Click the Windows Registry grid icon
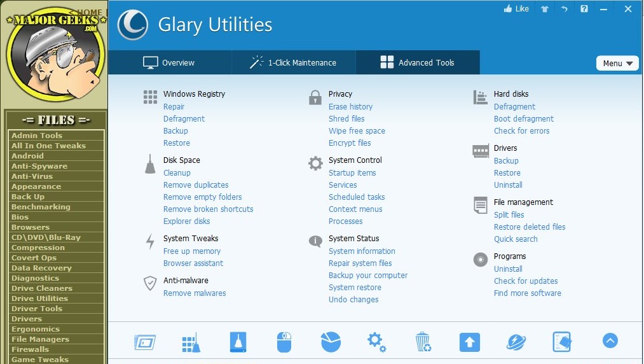 [x=150, y=97]
